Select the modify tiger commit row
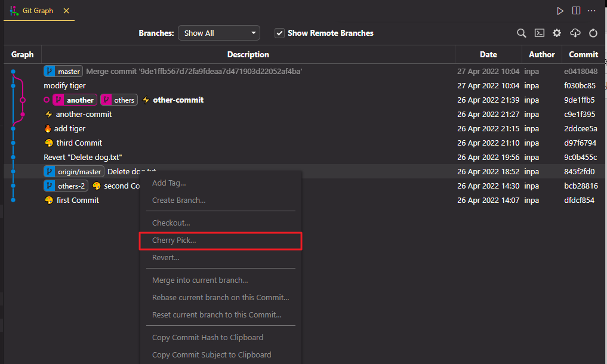Viewport: 607px width, 364px height. (x=304, y=85)
